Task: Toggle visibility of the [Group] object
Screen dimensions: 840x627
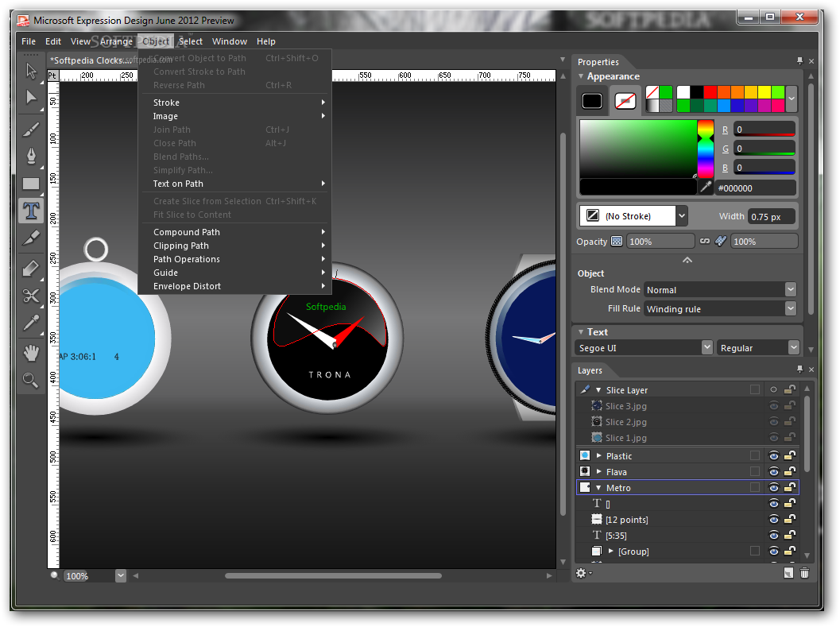Action: [x=773, y=551]
